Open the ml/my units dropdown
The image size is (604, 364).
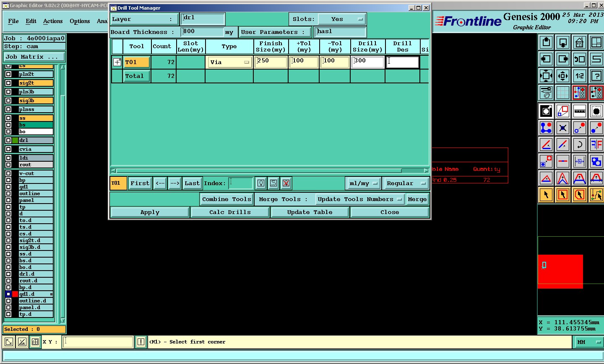[x=363, y=183]
